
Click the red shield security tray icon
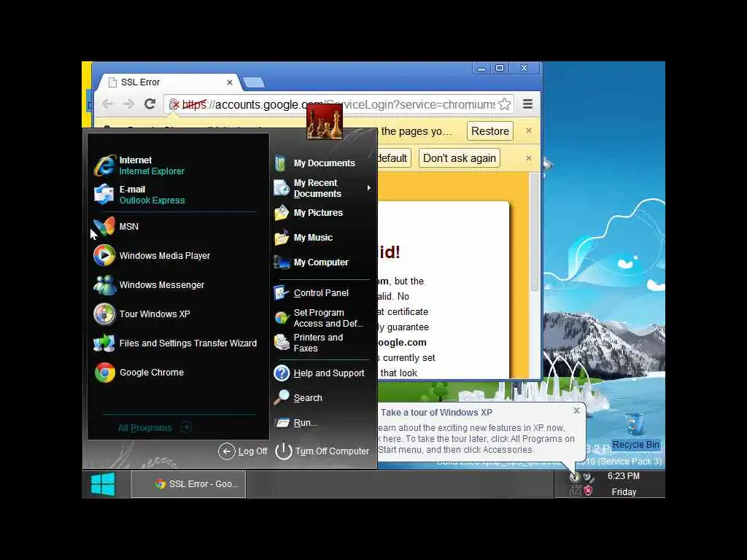(x=589, y=491)
